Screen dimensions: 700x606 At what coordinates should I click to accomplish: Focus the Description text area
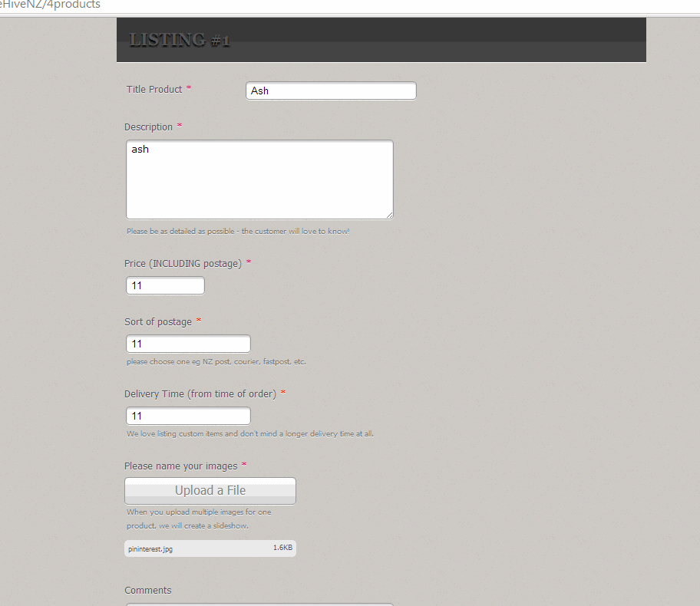[x=259, y=179]
